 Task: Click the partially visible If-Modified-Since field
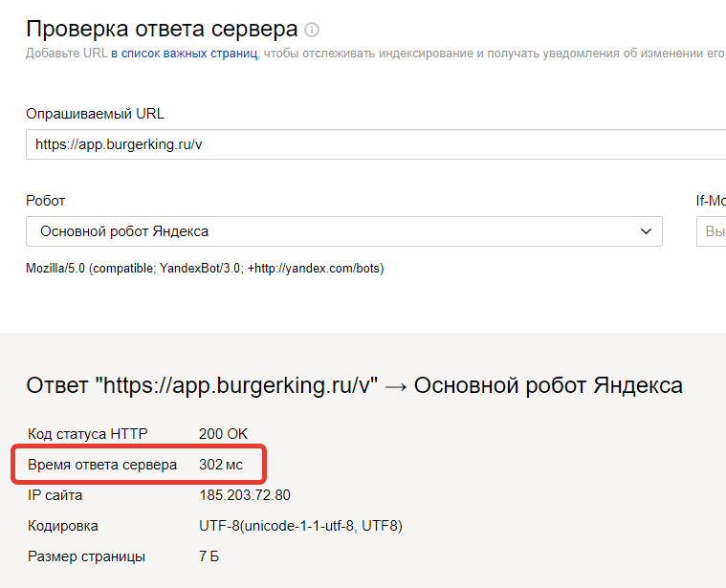713,231
